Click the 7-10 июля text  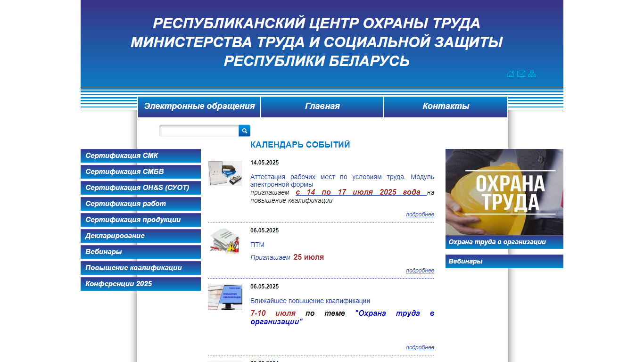pos(273,313)
